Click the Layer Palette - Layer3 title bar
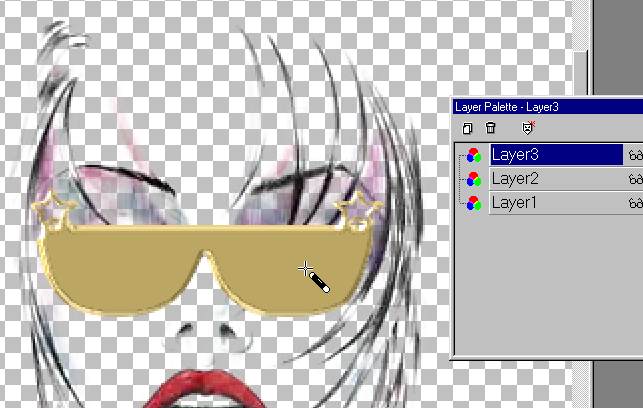 (x=548, y=107)
